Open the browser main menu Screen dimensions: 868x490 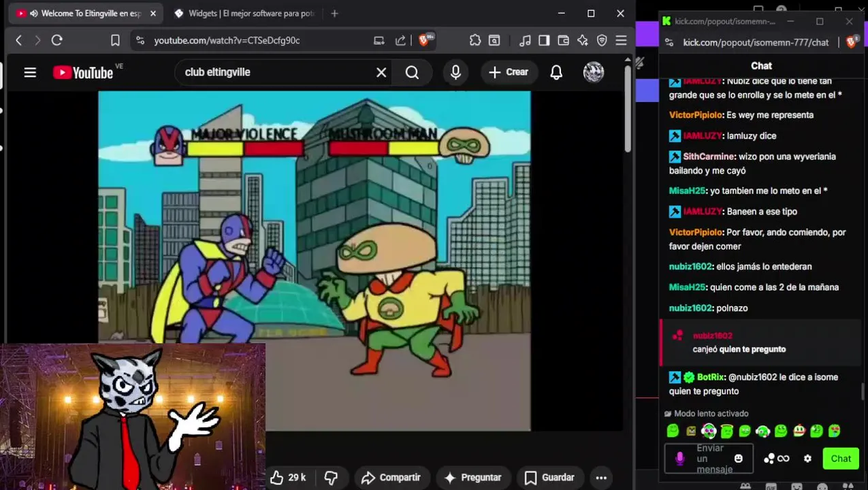pyautogui.click(x=621, y=41)
